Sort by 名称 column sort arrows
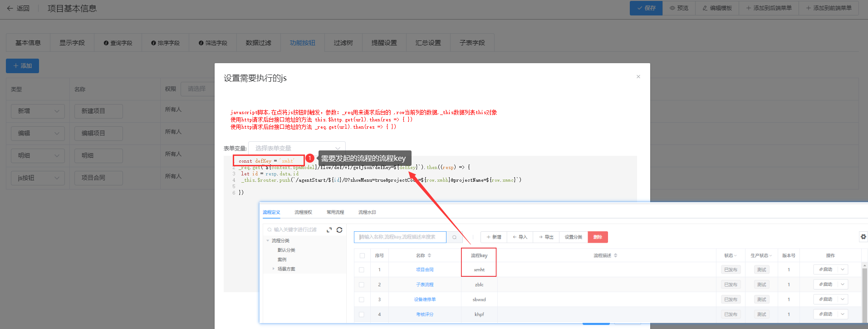Screen dimensions: 868x329 point(429,256)
